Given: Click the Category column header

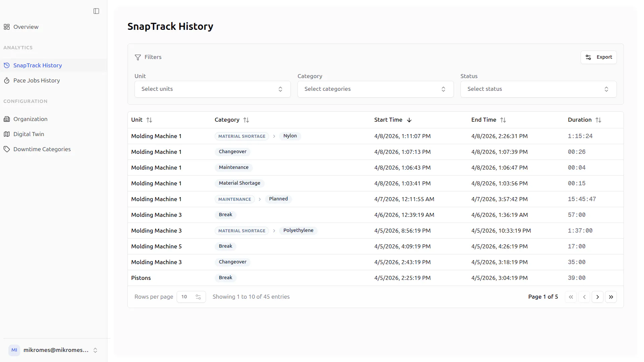Looking at the screenshot, I should point(227,120).
